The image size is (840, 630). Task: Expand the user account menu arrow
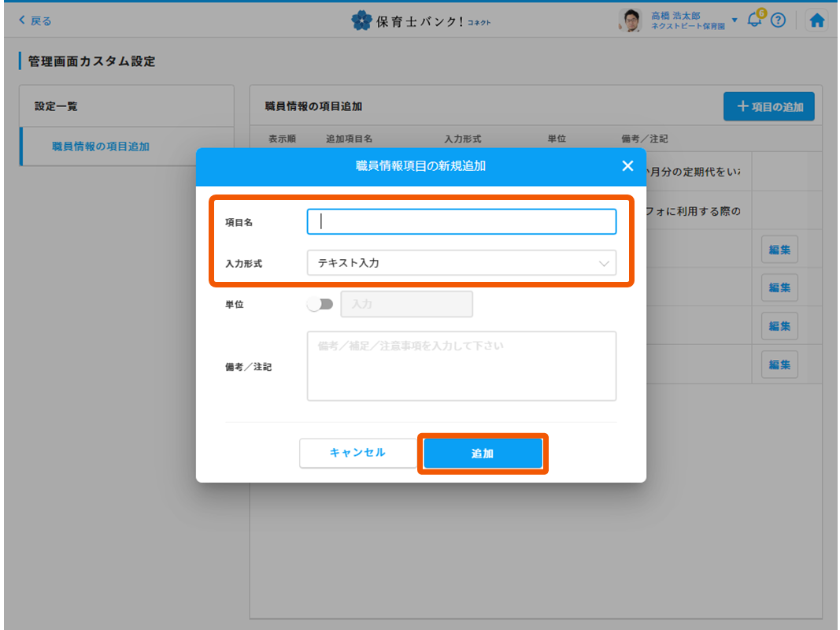click(x=735, y=20)
